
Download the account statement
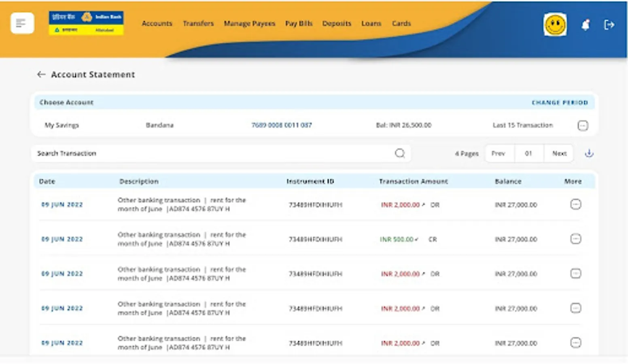589,153
